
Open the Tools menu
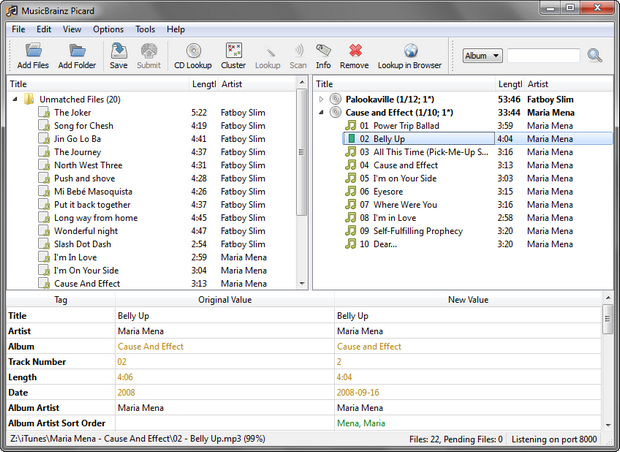pyautogui.click(x=145, y=29)
